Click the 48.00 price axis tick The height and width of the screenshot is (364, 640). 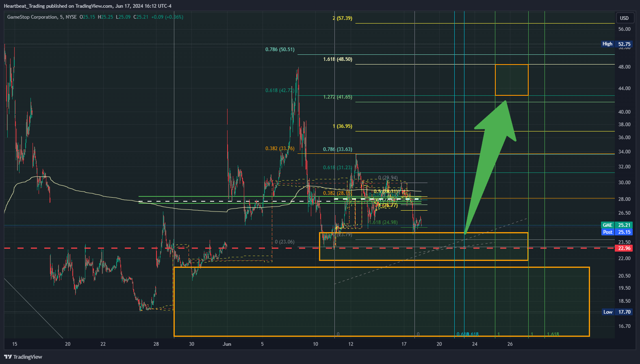pos(624,67)
